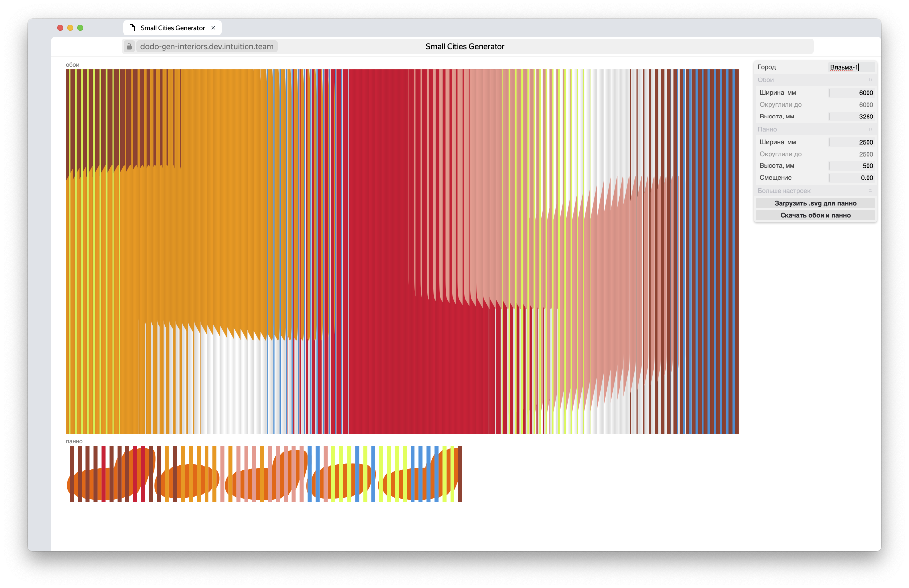Select the Small Cities Generator tab
The width and height of the screenshot is (909, 588).
coord(172,28)
